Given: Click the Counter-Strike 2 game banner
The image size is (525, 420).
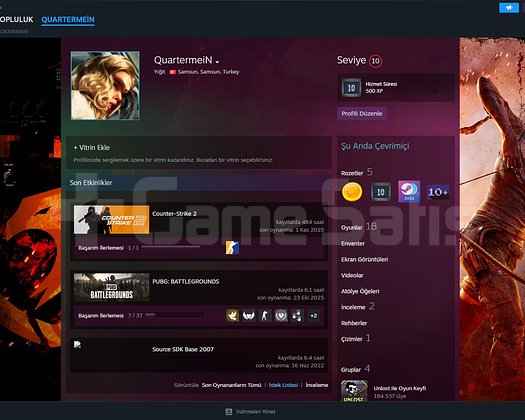Looking at the screenshot, I should (x=111, y=220).
